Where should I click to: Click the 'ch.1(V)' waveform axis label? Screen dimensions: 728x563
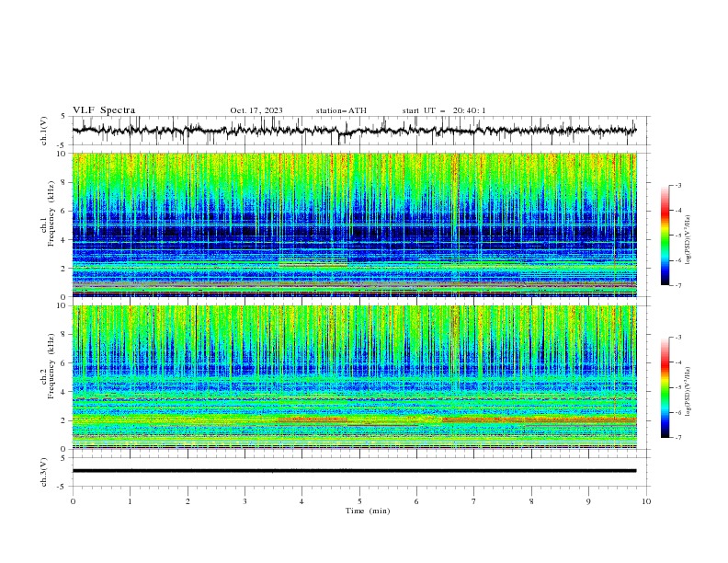pyautogui.click(x=44, y=131)
